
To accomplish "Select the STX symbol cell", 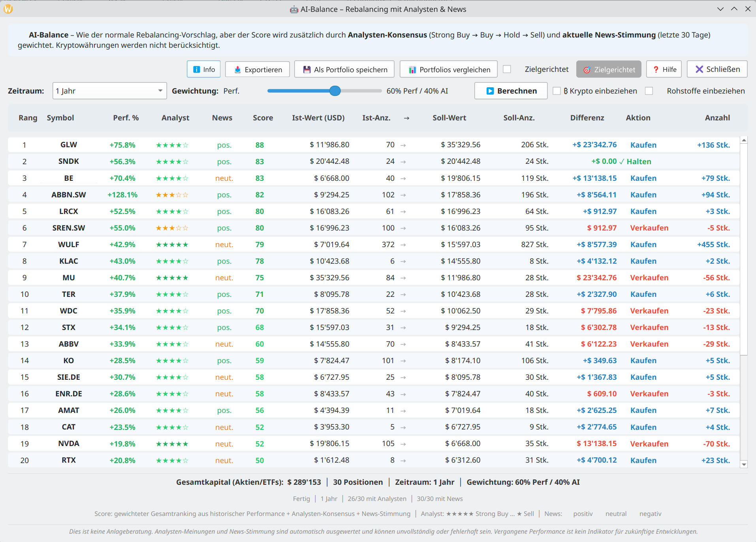I will click(69, 327).
